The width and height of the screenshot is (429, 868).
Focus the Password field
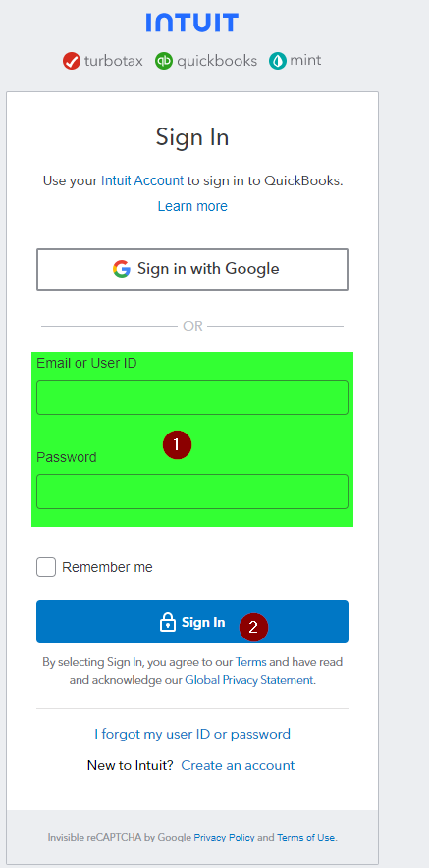tap(192, 491)
